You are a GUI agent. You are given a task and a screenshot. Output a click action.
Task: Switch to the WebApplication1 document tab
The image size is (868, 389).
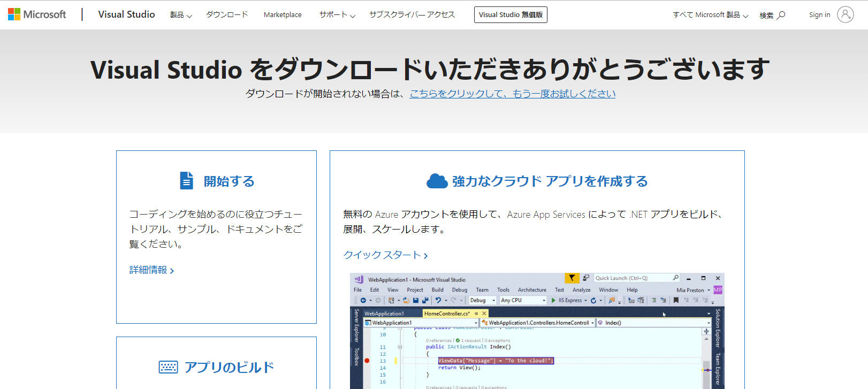pos(384,314)
